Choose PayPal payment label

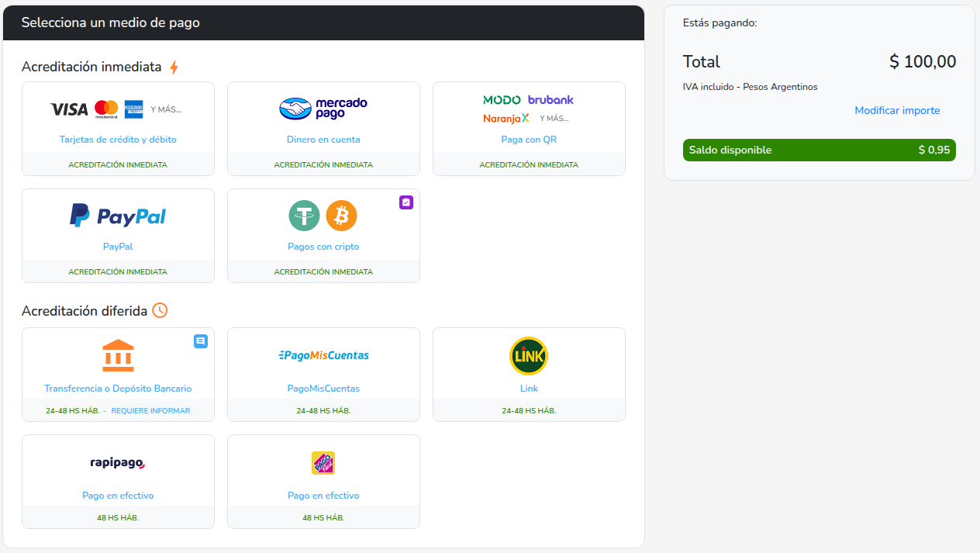(x=118, y=247)
